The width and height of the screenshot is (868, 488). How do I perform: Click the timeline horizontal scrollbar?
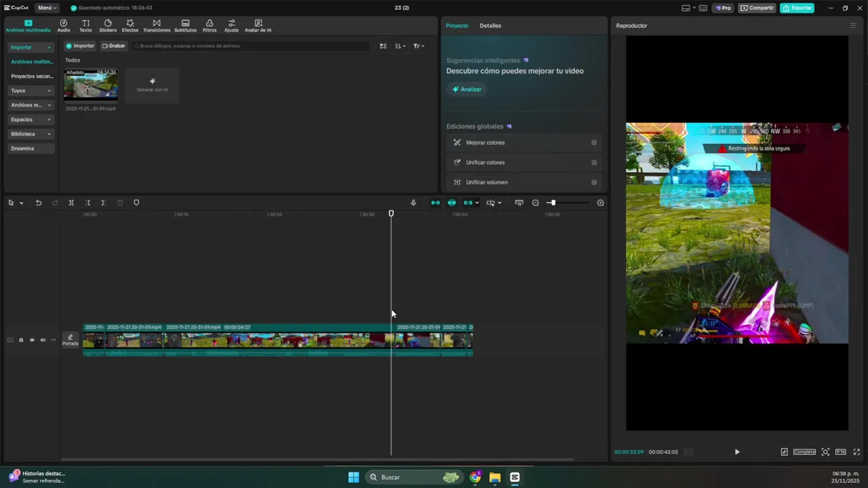(317, 460)
